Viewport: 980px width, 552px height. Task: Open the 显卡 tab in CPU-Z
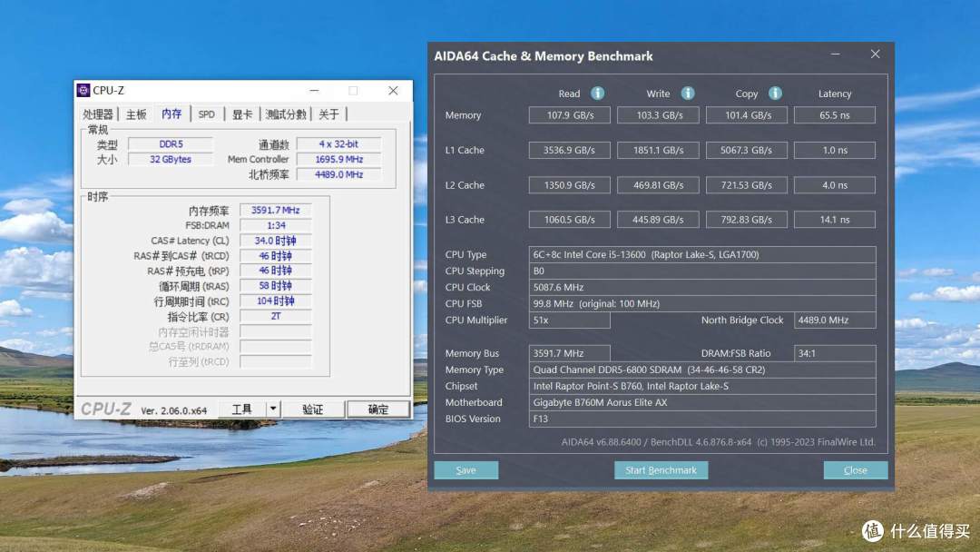tap(242, 114)
